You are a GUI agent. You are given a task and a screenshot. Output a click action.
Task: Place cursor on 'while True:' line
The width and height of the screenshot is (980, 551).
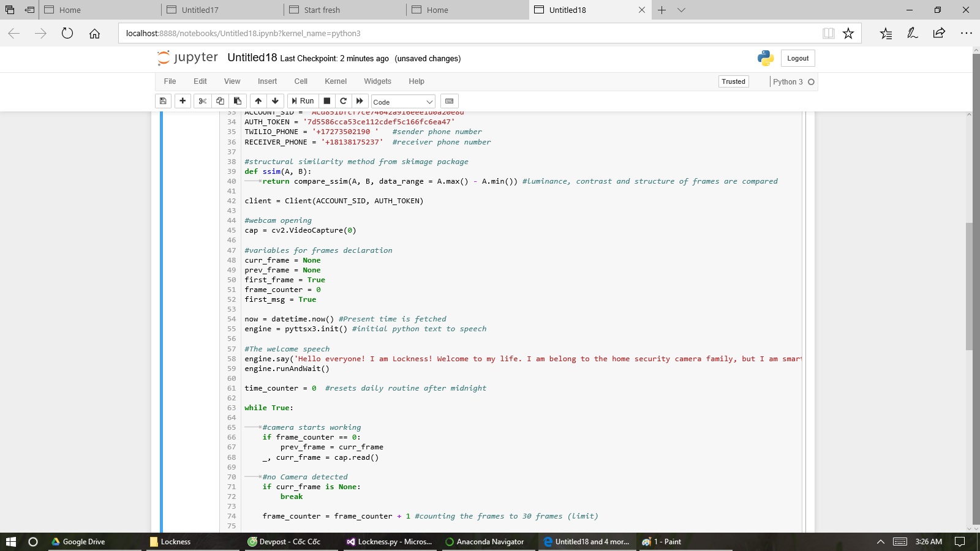click(269, 408)
